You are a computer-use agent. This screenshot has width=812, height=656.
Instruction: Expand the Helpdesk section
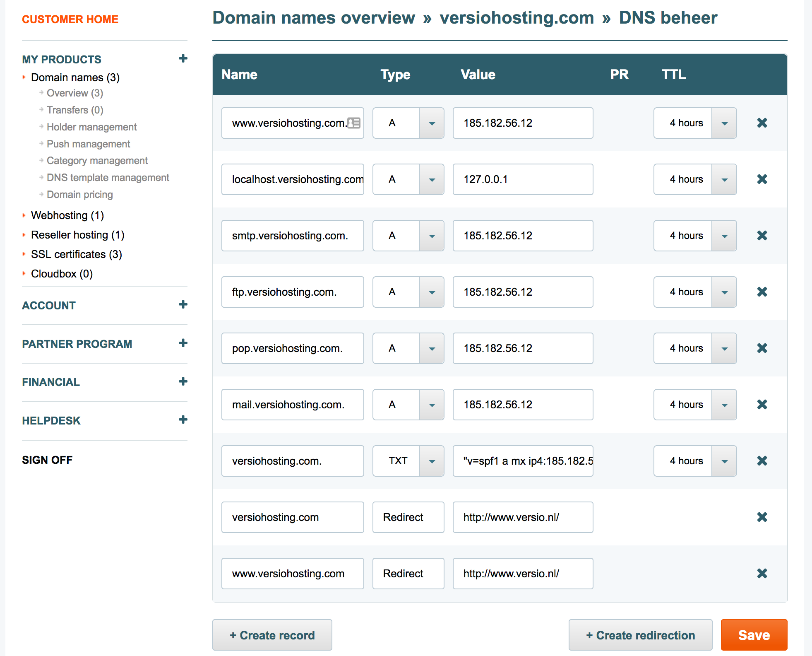183,420
